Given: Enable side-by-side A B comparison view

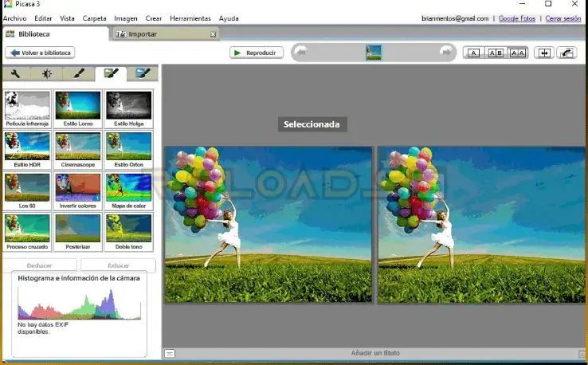Looking at the screenshot, I should coord(496,53).
